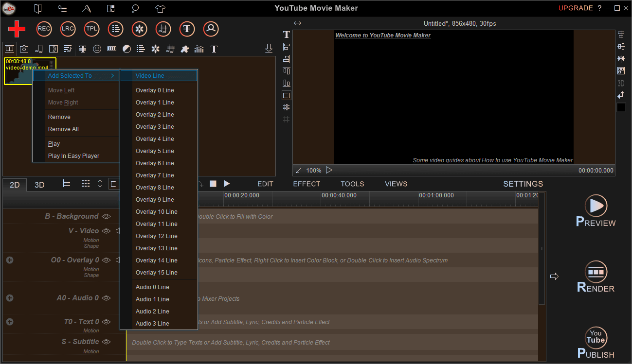Select the half-shaded circle effects icon
The height and width of the screenshot is (364, 632).
[126, 49]
